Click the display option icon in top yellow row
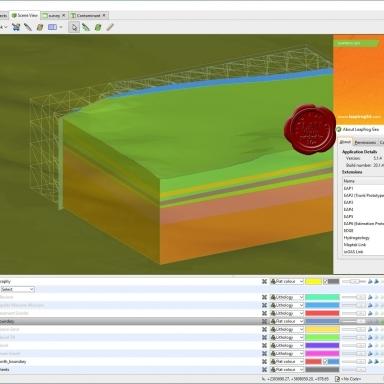384x384 pixels. [x=370, y=281]
